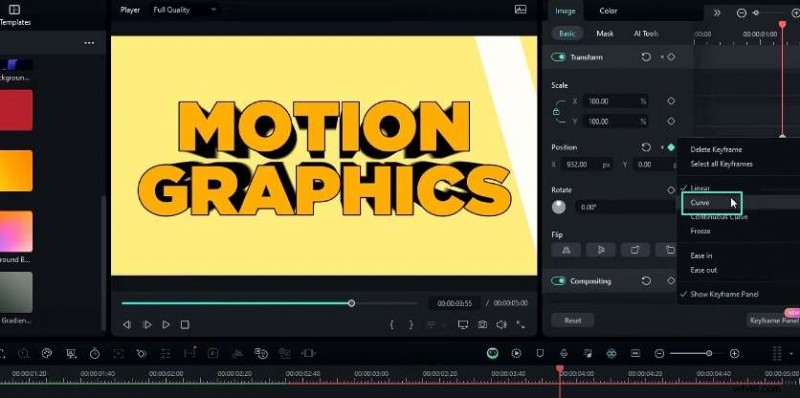Click the Reset button in the properties panel
Image resolution: width=800 pixels, height=398 pixels.
(x=572, y=320)
